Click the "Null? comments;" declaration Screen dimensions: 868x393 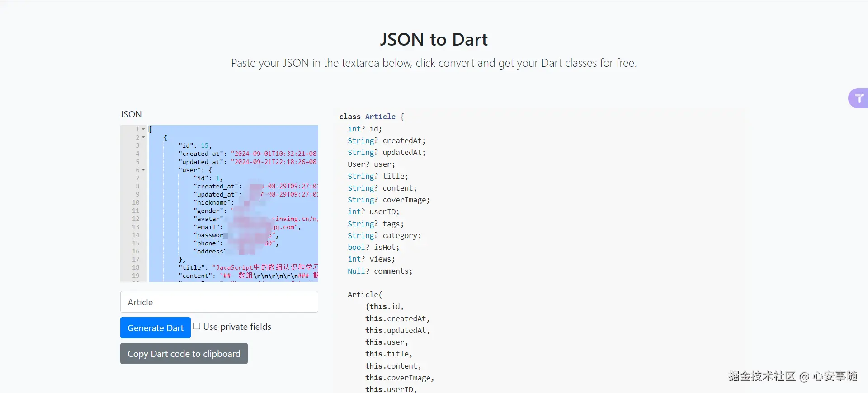380,271
